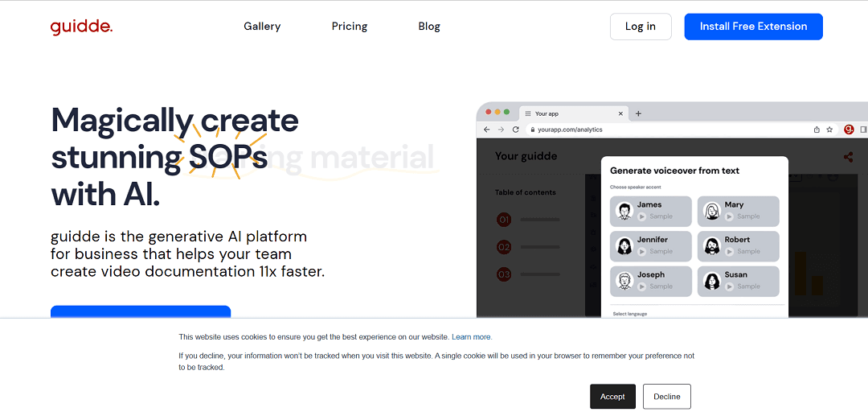
Task: Click Install Free Extension button
Action: pos(753,27)
